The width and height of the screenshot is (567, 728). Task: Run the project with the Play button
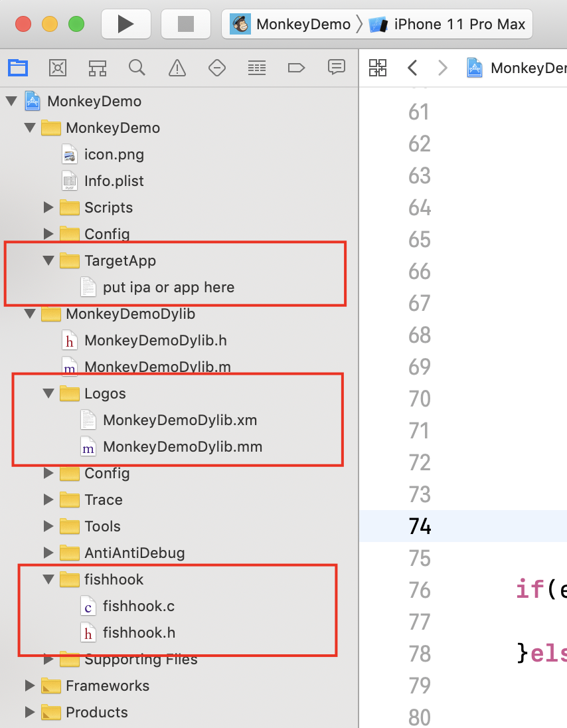[125, 24]
